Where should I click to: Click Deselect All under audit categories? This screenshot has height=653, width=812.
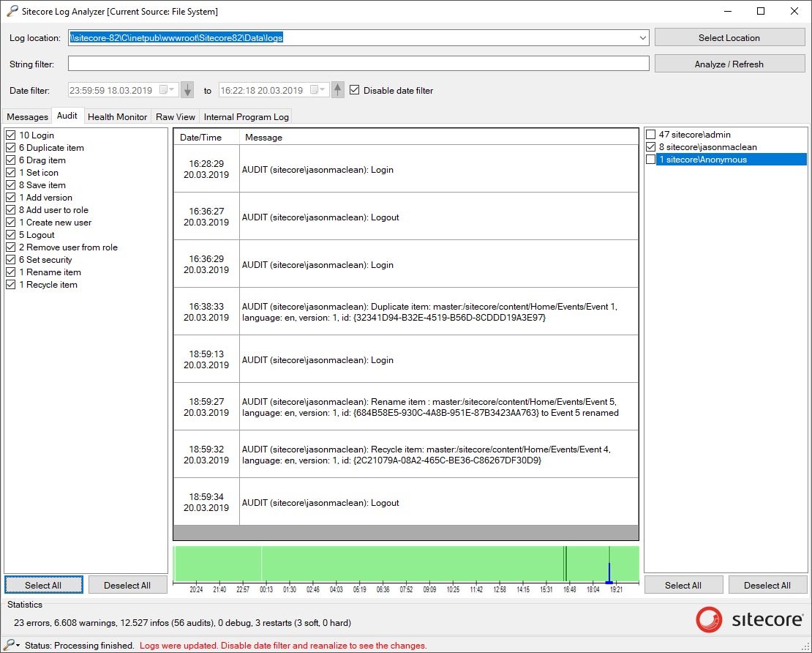[x=127, y=585]
